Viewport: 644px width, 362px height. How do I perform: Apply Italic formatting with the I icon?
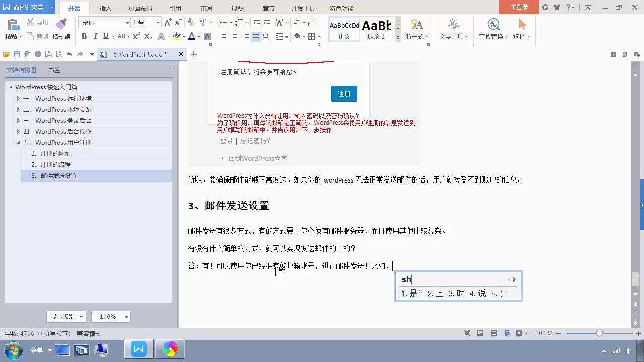pyautogui.click(x=95, y=36)
